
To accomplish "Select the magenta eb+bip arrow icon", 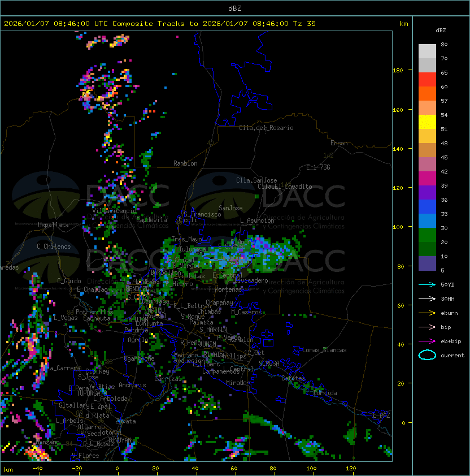I will (427, 341).
